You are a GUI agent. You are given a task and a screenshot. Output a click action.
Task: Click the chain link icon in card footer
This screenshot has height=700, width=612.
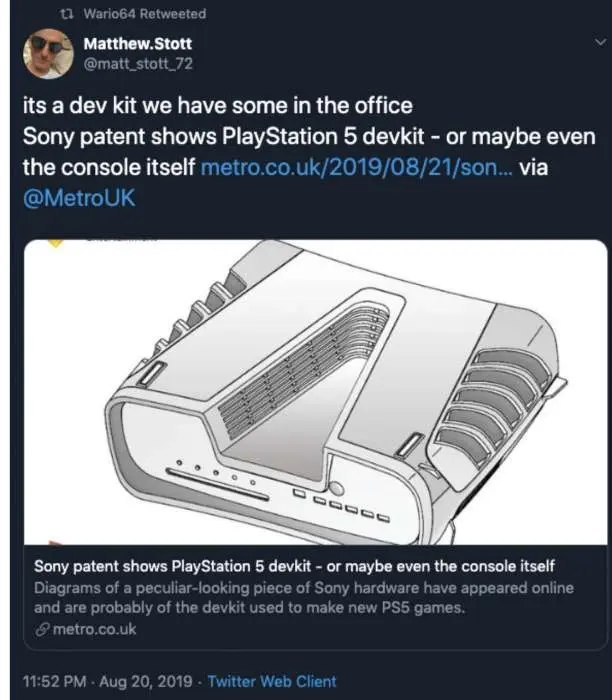(x=42, y=629)
